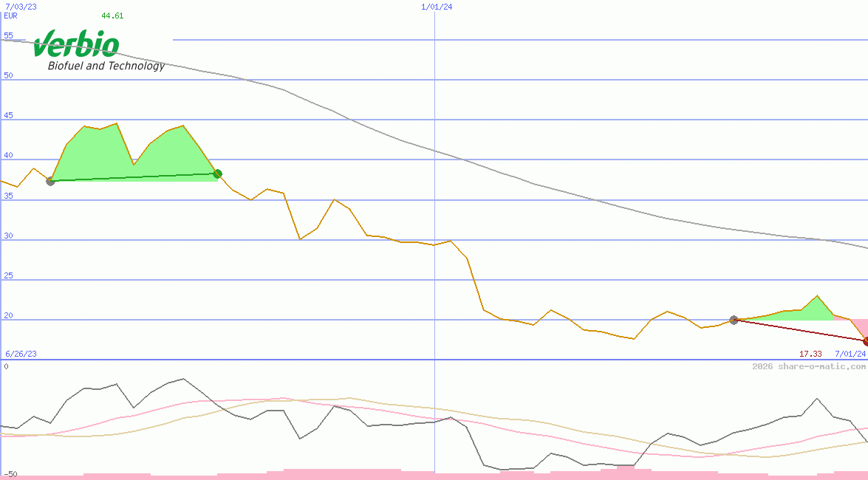868x480 pixels.
Task: Click the 25 price axis label
Action: (8, 275)
